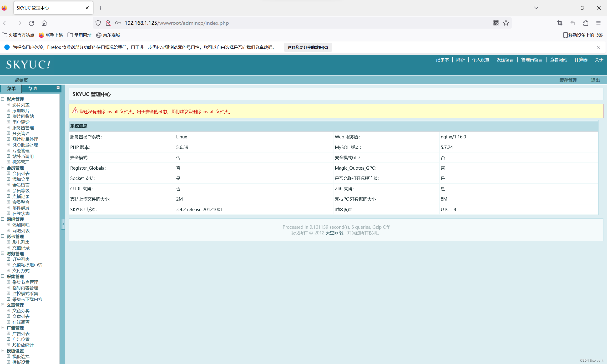Open 添加影片 in sidebar tree
The height and width of the screenshot is (364, 607).
21,111
